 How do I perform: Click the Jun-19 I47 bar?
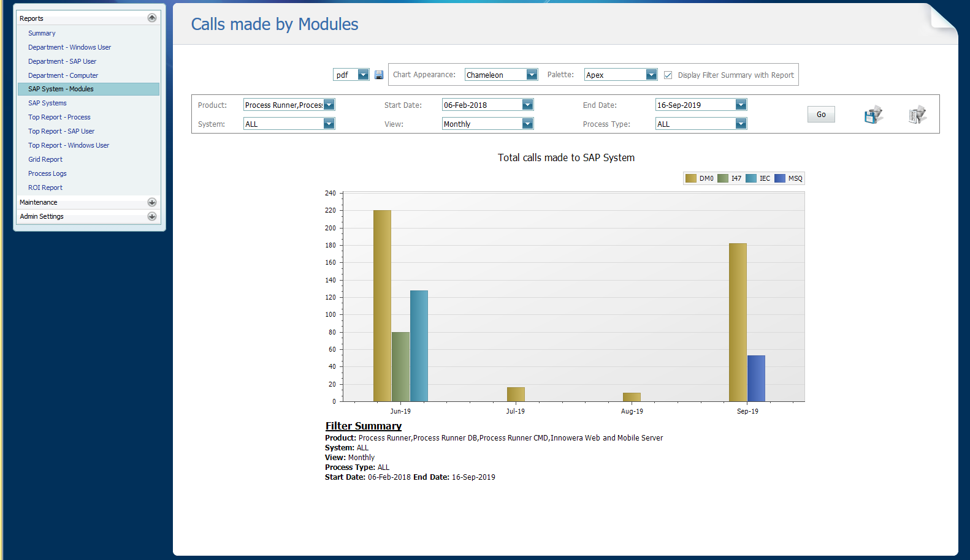click(x=400, y=367)
